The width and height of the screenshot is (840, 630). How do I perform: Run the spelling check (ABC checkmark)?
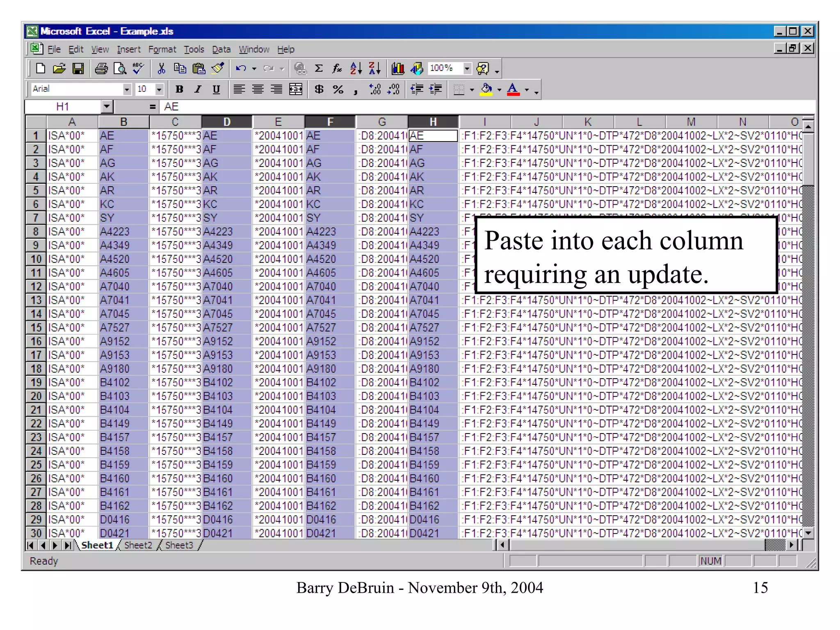coord(139,68)
